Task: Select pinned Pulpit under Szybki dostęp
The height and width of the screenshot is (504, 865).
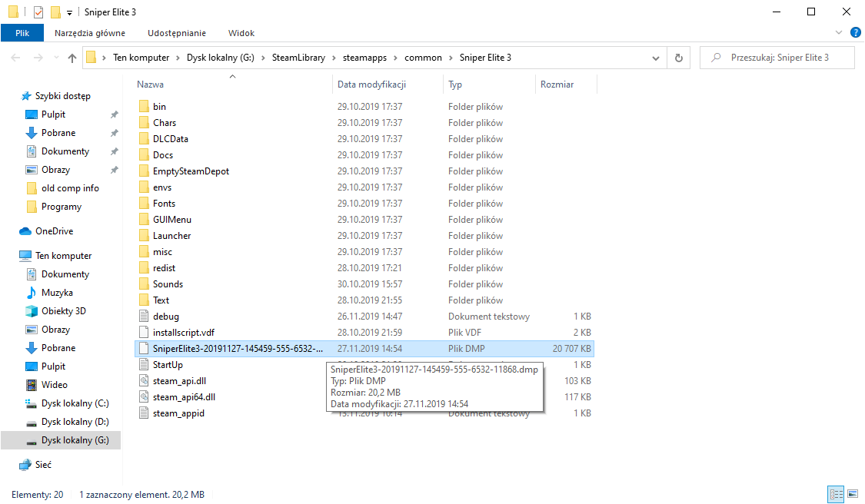Action: [53, 114]
